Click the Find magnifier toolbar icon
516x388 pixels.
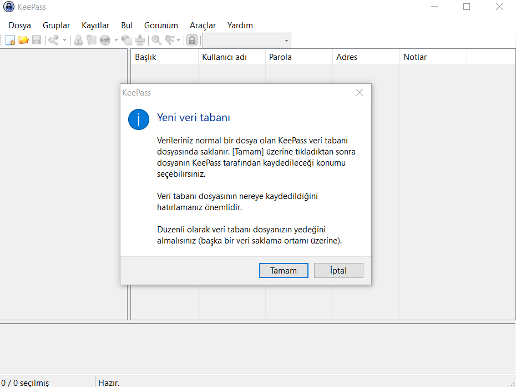[x=156, y=40]
